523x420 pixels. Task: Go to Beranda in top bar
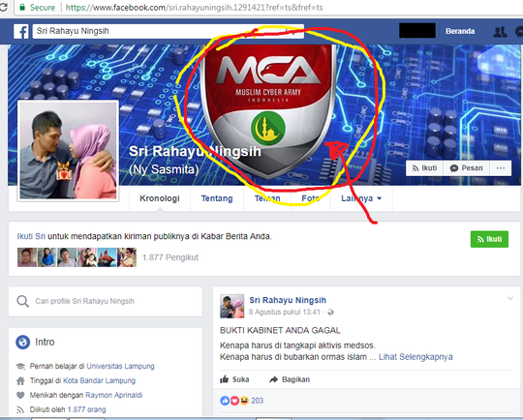460,31
